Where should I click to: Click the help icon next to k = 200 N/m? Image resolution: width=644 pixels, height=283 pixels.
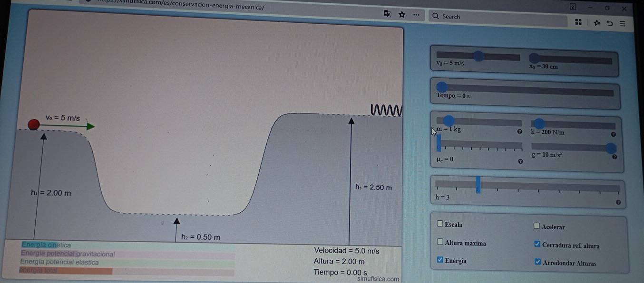(614, 134)
